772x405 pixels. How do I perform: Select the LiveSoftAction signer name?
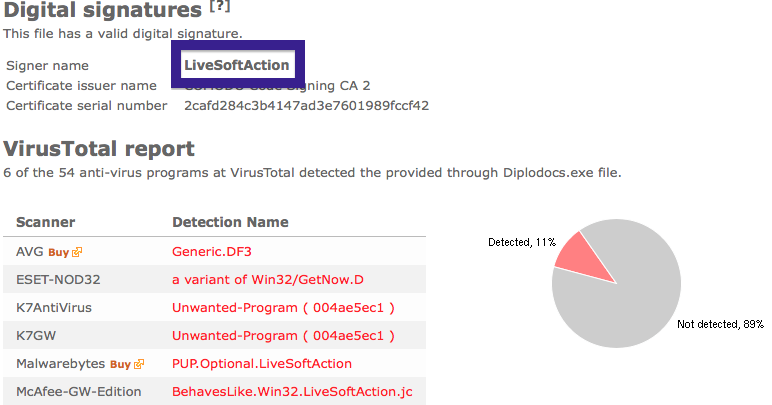pos(237,65)
